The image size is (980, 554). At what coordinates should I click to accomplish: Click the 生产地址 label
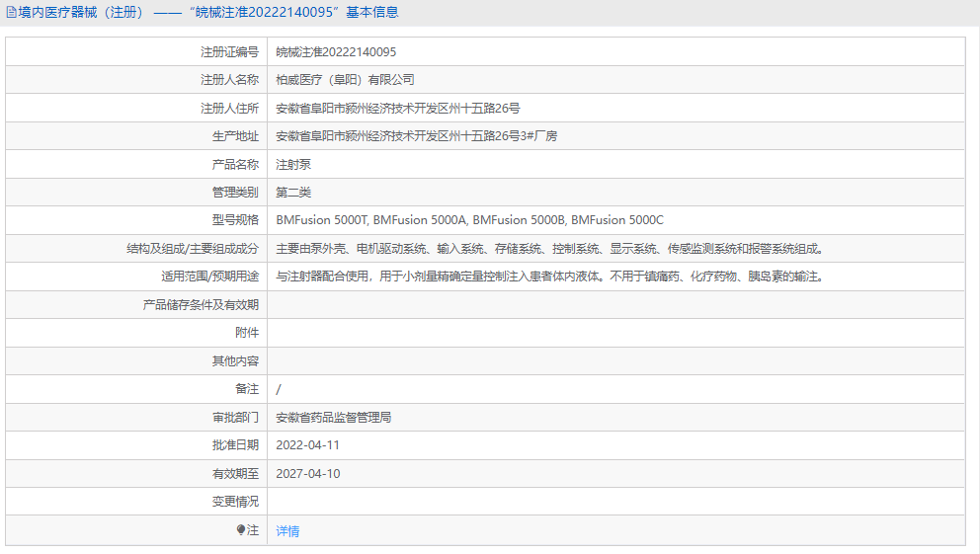click(x=235, y=136)
